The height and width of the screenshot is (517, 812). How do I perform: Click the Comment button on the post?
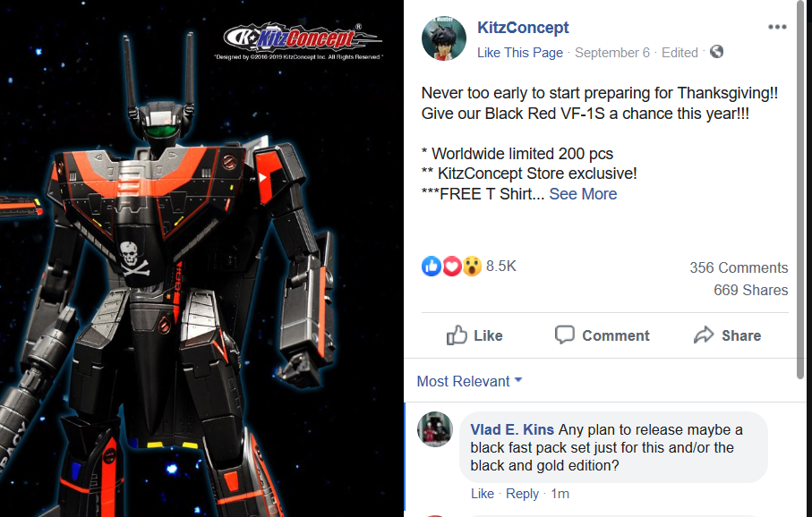(x=602, y=335)
